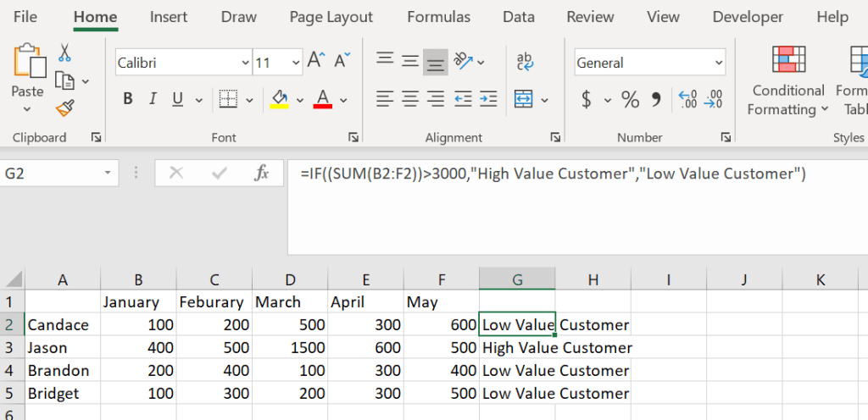
Task: Open the font name Calibri dropdown
Action: point(246,63)
